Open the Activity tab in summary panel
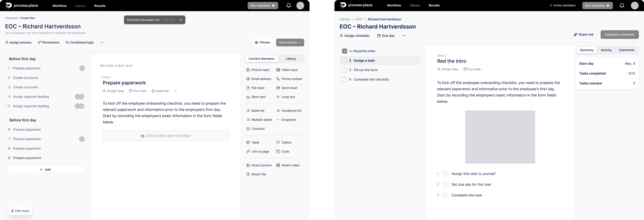 pos(606,50)
